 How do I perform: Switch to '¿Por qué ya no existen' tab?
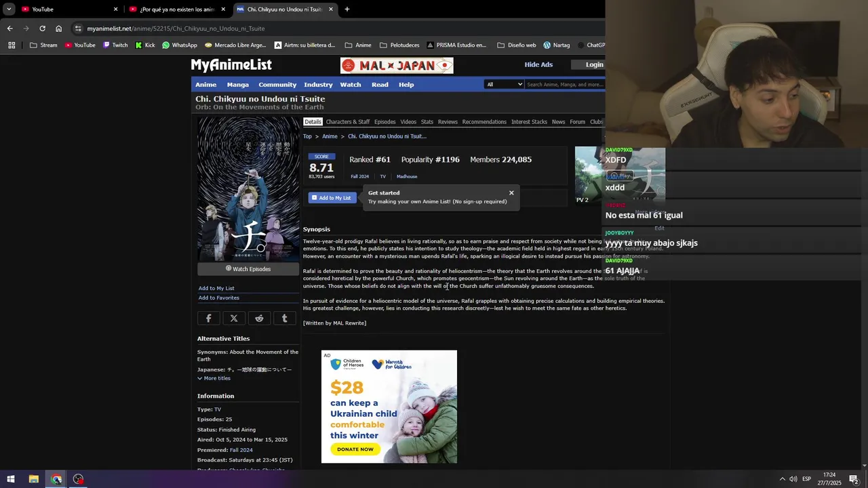coord(176,9)
